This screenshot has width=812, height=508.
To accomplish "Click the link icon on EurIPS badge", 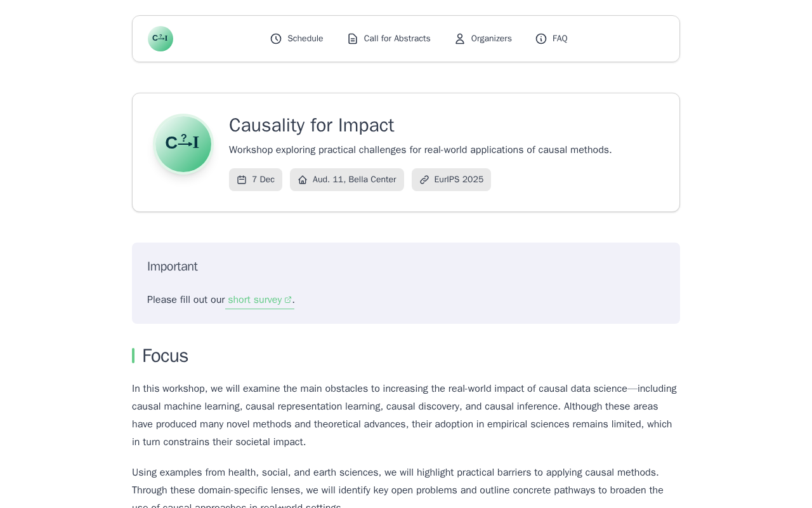I will pyautogui.click(x=424, y=180).
